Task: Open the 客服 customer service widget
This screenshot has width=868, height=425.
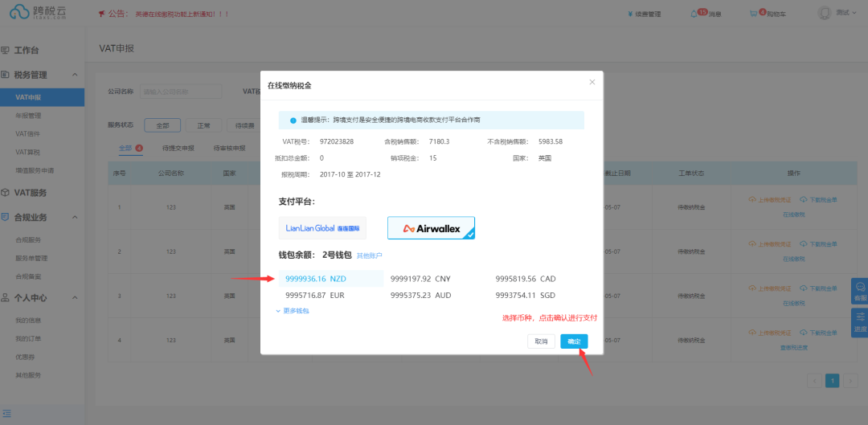Action: pos(860,292)
